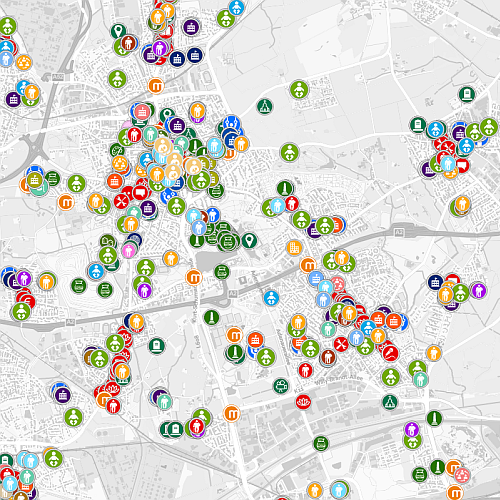500x500 pixels.
Task: Open the isolated red person marker above K33
Action: tap(305, 370)
